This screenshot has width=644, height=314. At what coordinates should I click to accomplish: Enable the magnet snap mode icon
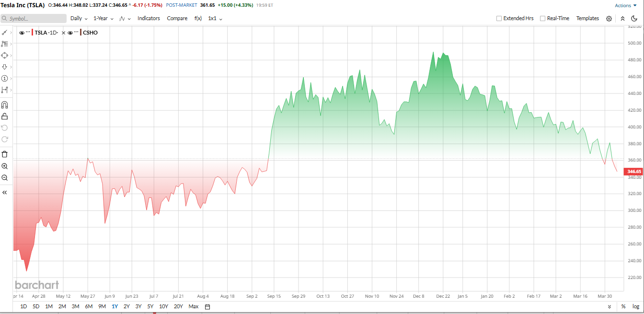pyautogui.click(x=5, y=105)
